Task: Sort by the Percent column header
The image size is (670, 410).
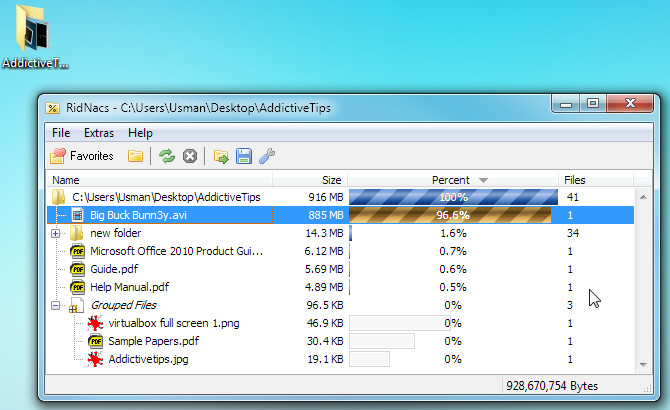Action: click(453, 180)
